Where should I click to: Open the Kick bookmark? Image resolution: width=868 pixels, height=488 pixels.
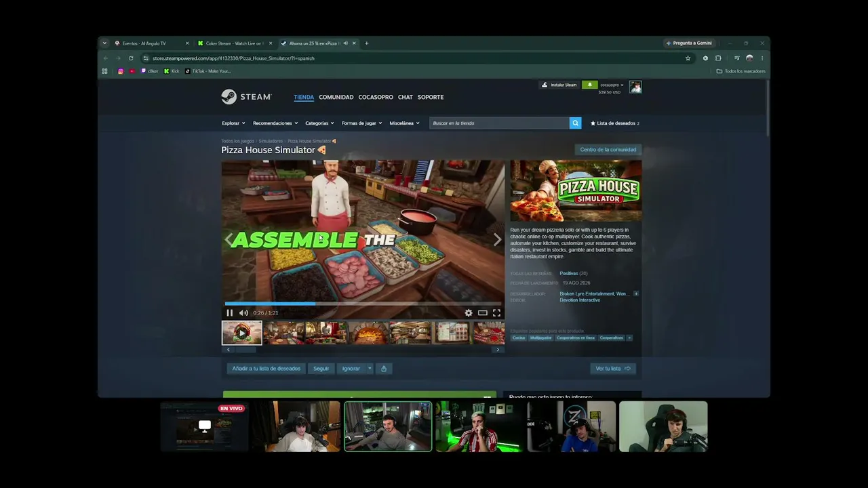(x=172, y=71)
